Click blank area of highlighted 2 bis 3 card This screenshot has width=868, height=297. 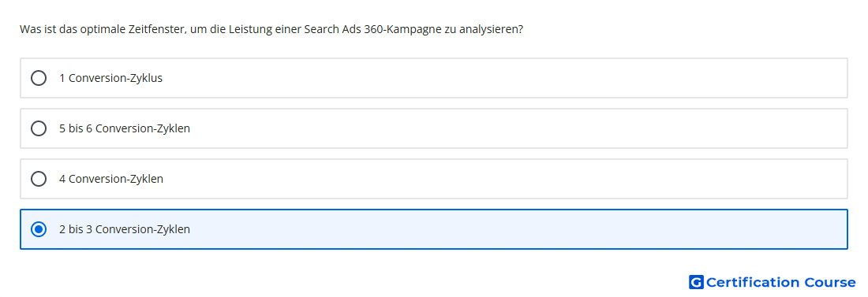[x=498, y=229]
